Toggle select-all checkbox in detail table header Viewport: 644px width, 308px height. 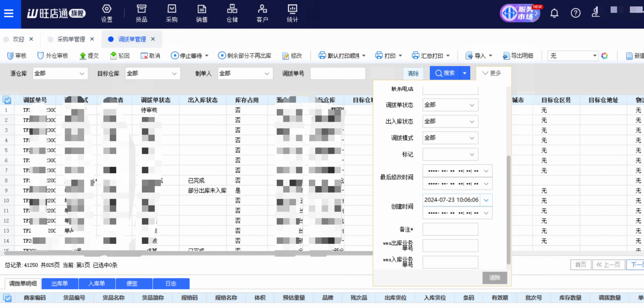click(x=7, y=298)
